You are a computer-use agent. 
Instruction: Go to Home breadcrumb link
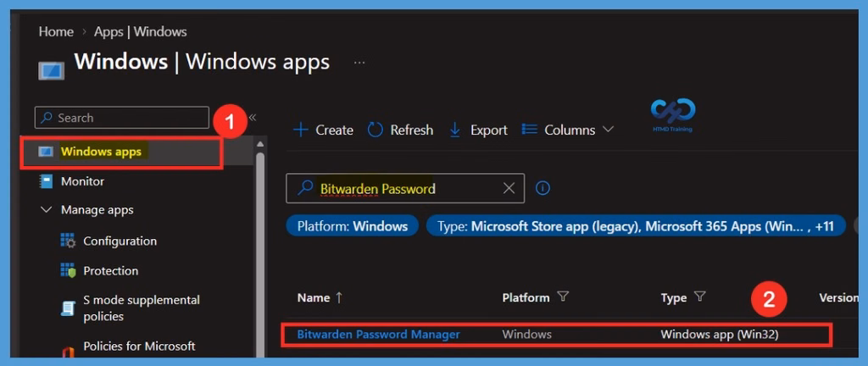(x=56, y=31)
